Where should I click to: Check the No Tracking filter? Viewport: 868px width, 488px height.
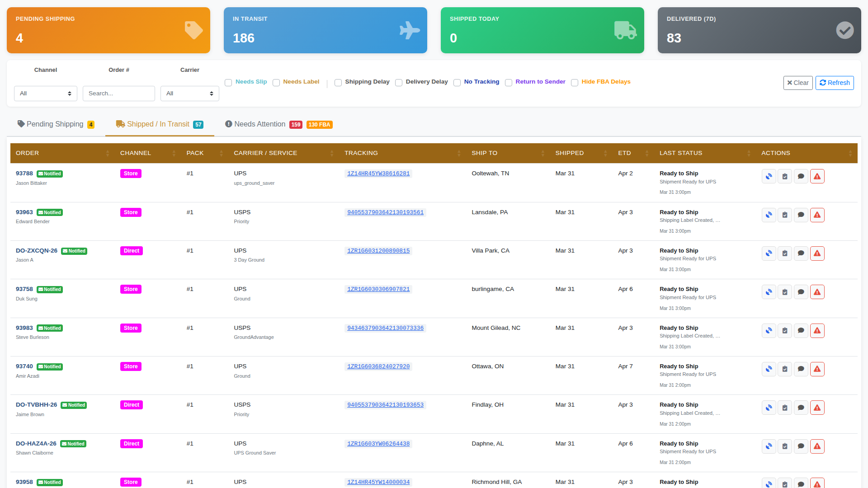tap(457, 83)
